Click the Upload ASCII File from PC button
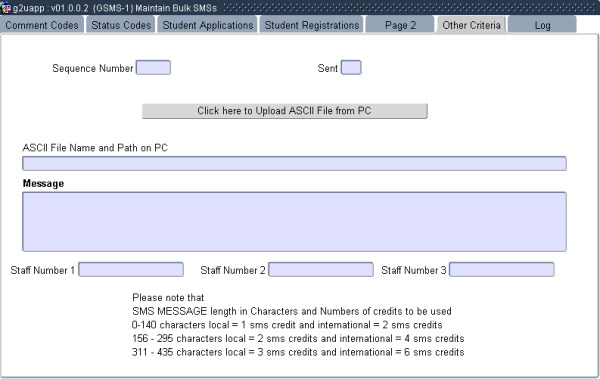600x379 pixels. tap(285, 111)
